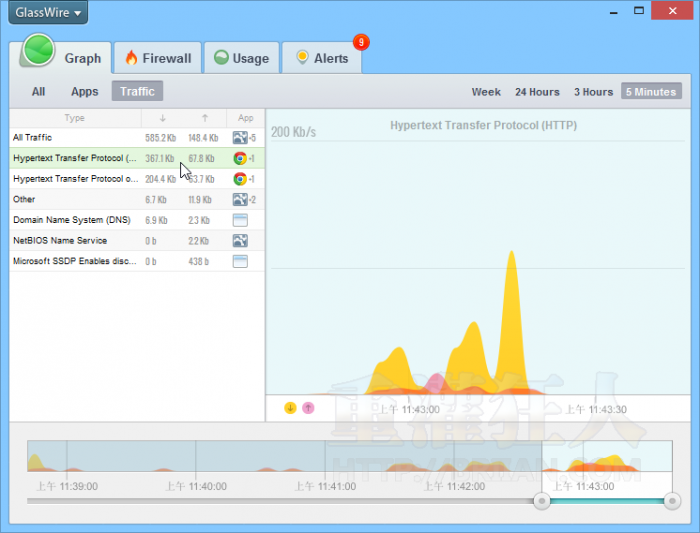
Task: Sort by the upload arrow column header
Action: (x=205, y=118)
